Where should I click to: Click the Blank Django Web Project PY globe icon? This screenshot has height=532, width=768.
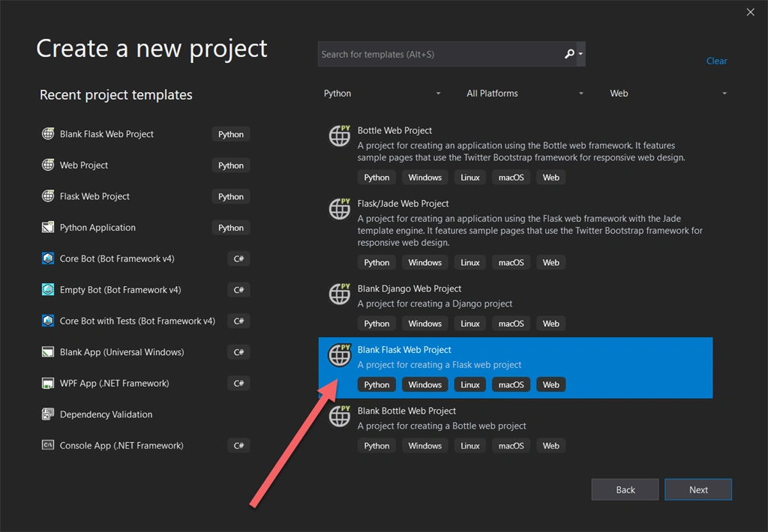[x=340, y=294]
